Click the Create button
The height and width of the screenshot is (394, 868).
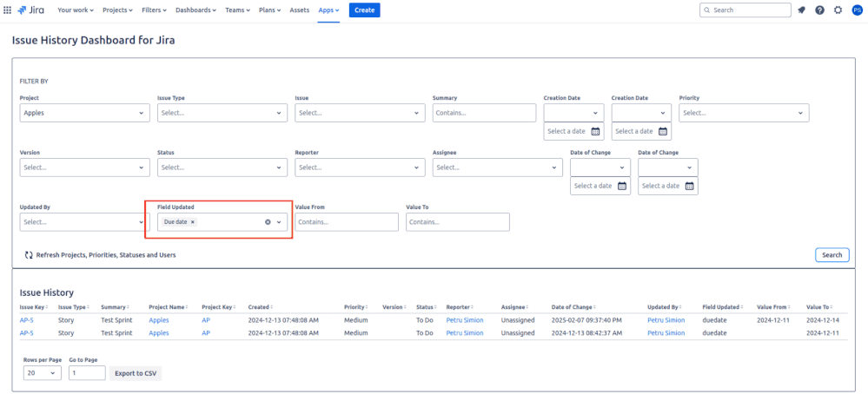pos(364,10)
